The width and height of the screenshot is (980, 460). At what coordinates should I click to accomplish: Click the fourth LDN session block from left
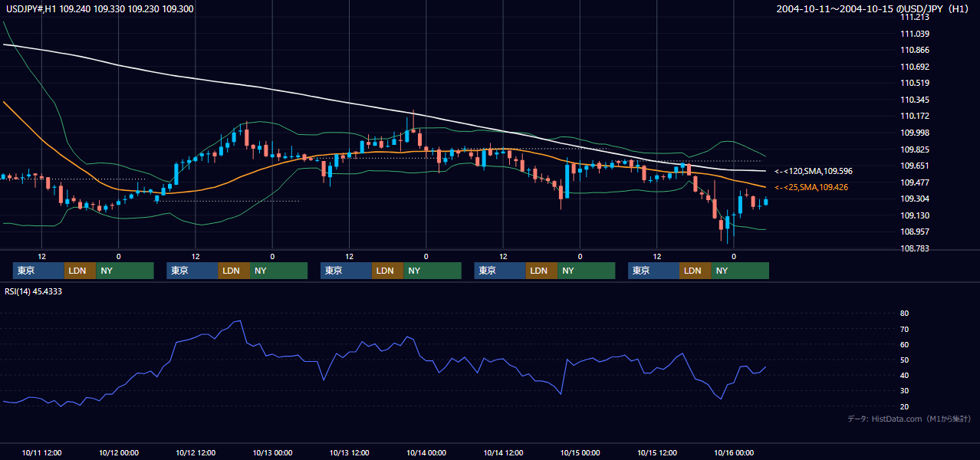coord(541,271)
